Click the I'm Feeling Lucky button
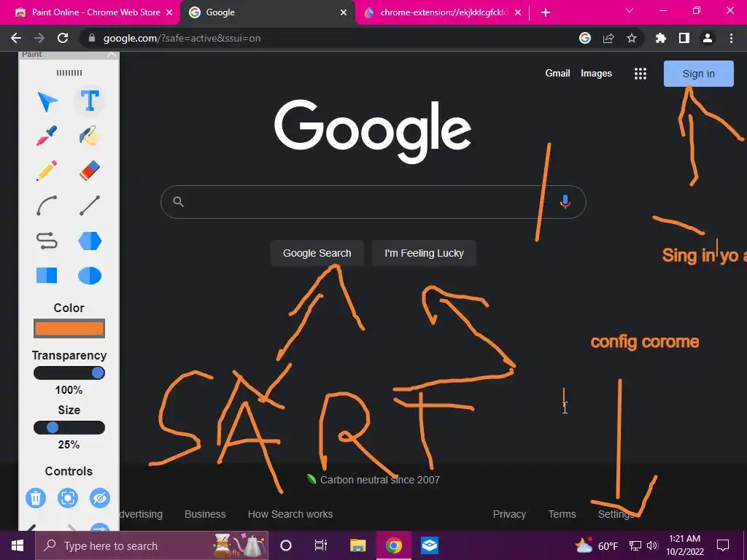 tap(424, 253)
